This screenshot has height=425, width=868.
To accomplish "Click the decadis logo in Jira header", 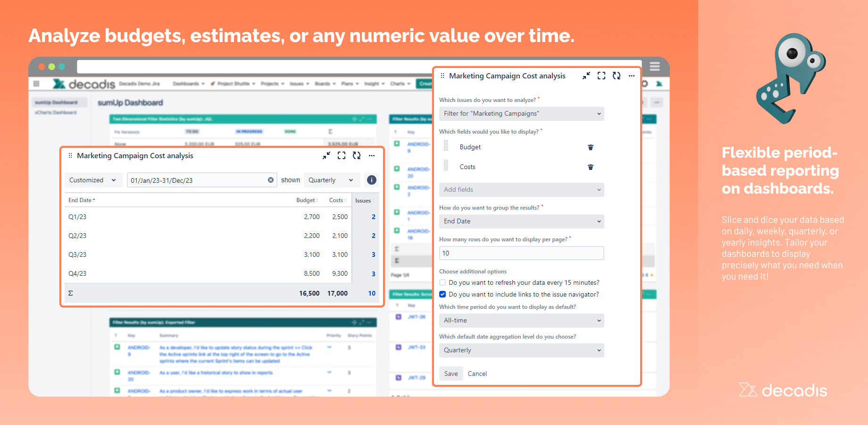I will (x=84, y=84).
